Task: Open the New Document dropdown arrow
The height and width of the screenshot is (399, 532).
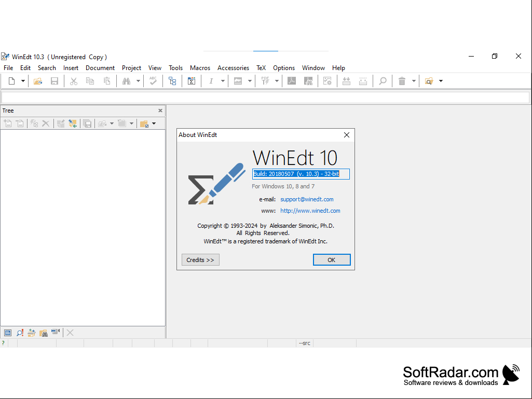Action: (23, 81)
